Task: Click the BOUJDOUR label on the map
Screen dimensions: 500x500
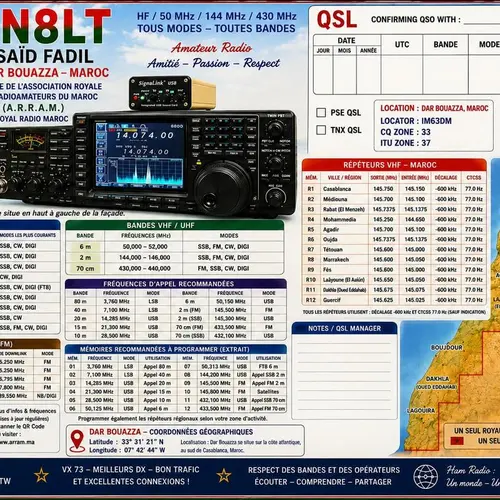Action: click(x=446, y=348)
